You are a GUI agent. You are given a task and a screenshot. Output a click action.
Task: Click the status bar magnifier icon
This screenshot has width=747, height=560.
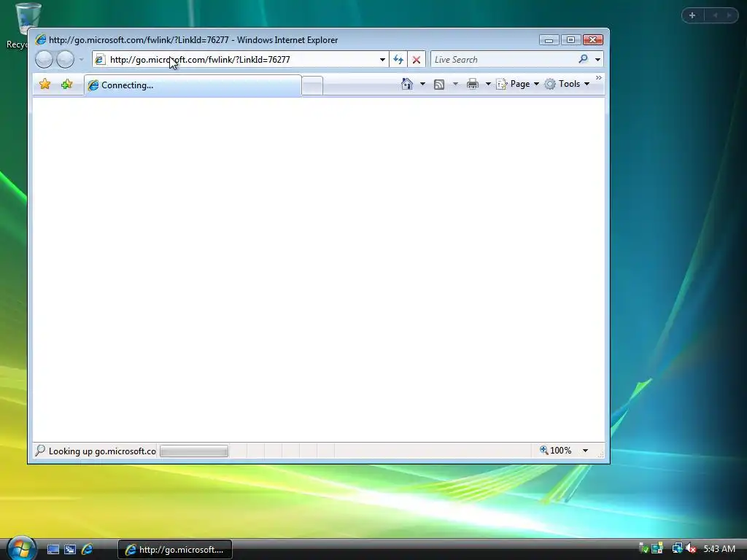(x=41, y=451)
